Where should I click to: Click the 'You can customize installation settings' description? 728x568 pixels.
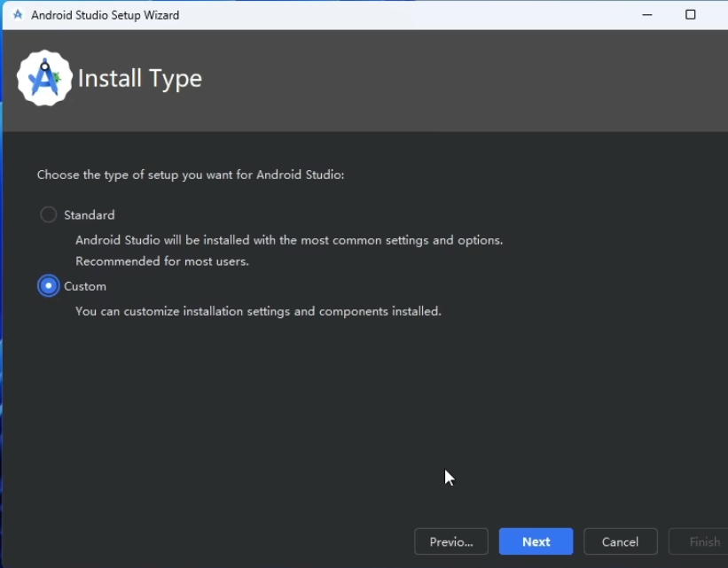[258, 311]
